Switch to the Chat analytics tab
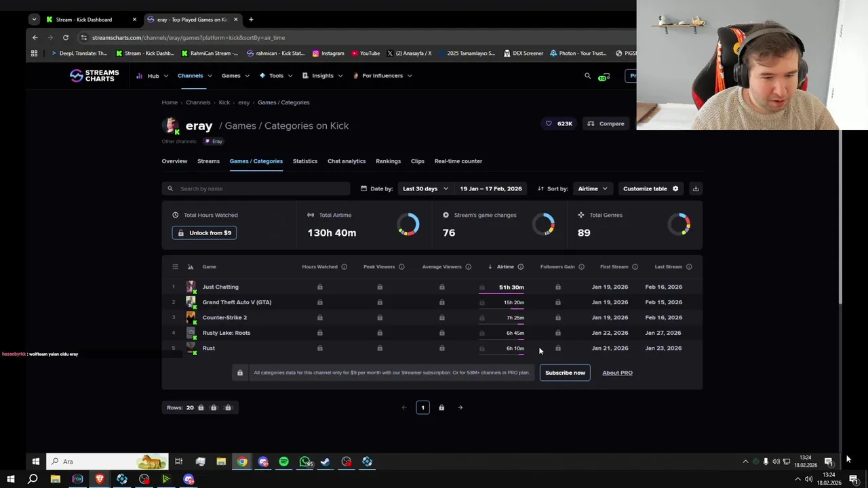This screenshot has width=868, height=488. pyautogui.click(x=347, y=161)
